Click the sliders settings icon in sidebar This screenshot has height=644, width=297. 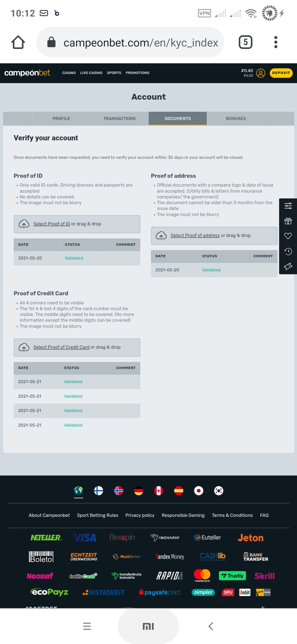tap(288, 206)
